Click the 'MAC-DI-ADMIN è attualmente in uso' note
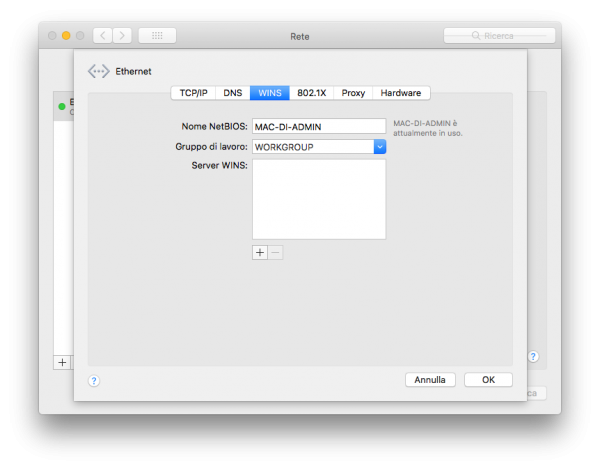The width and height of the screenshot is (600, 470). [x=428, y=128]
